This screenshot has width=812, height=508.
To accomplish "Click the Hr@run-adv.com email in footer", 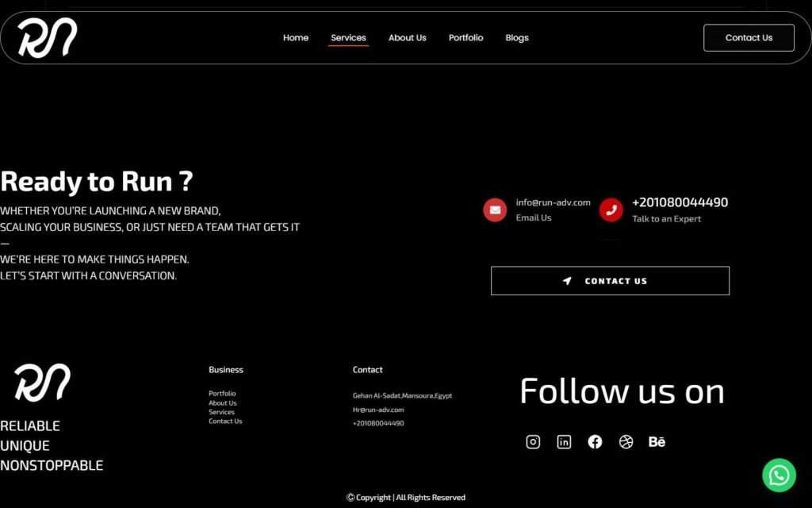I will point(378,410).
